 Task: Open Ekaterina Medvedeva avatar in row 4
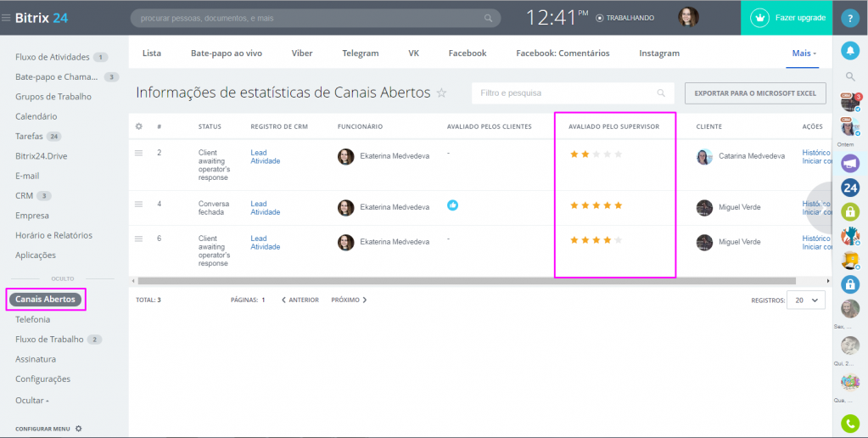tap(346, 208)
